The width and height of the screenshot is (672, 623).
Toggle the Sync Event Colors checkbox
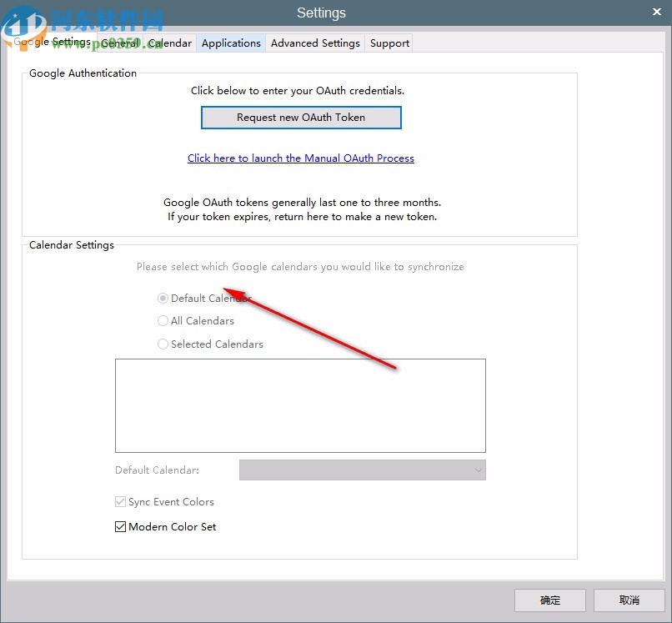120,501
